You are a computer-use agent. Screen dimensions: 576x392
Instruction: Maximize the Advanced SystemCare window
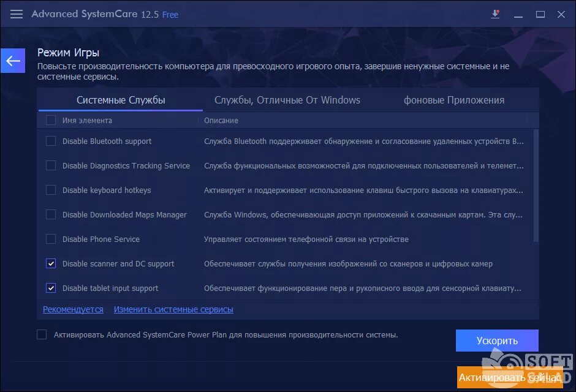coord(540,14)
